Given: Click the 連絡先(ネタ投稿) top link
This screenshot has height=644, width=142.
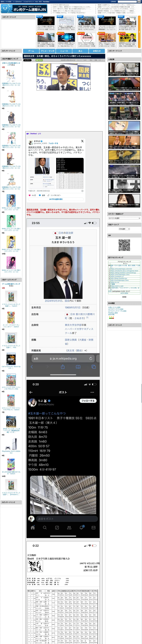Looking at the screenshot, I should 6,2.
